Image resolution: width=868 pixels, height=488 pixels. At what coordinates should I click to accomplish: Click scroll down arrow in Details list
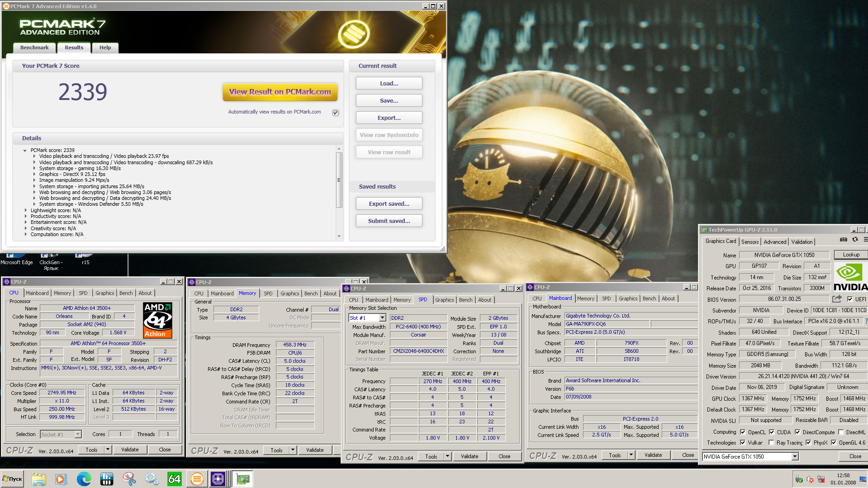339,236
